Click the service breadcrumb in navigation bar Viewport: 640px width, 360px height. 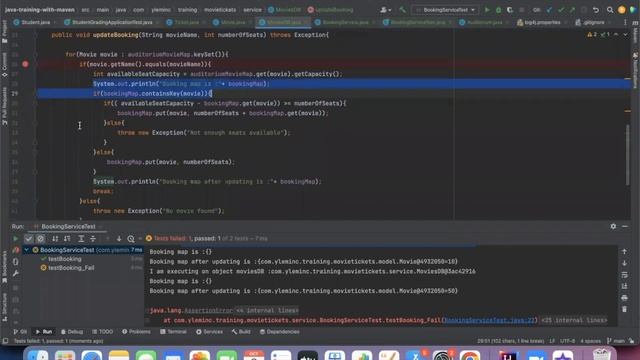[252, 10]
